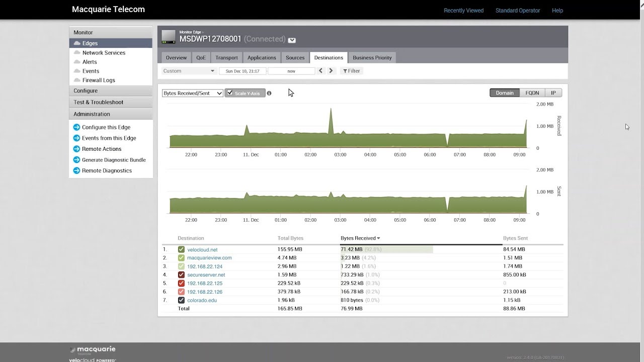Screen dimensions: 644x362
Task: Open the secureserver.net destination link
Action: click(206, 275)
